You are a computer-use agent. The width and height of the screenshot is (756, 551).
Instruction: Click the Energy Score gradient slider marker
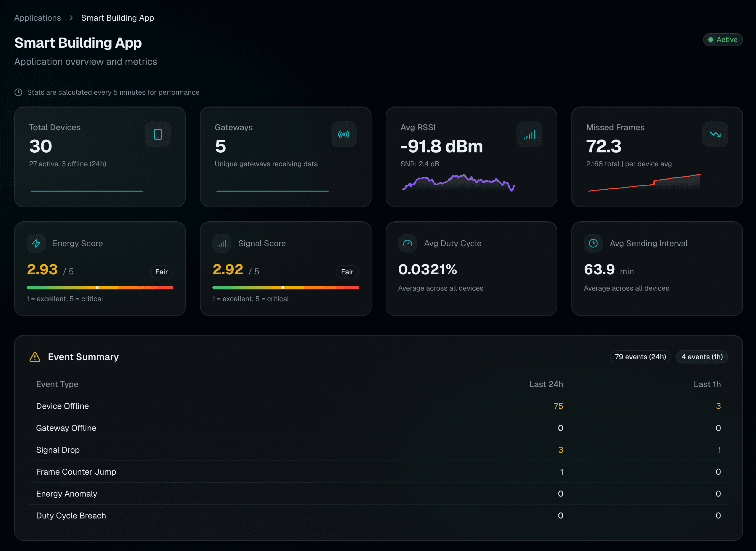coord(97,288)
